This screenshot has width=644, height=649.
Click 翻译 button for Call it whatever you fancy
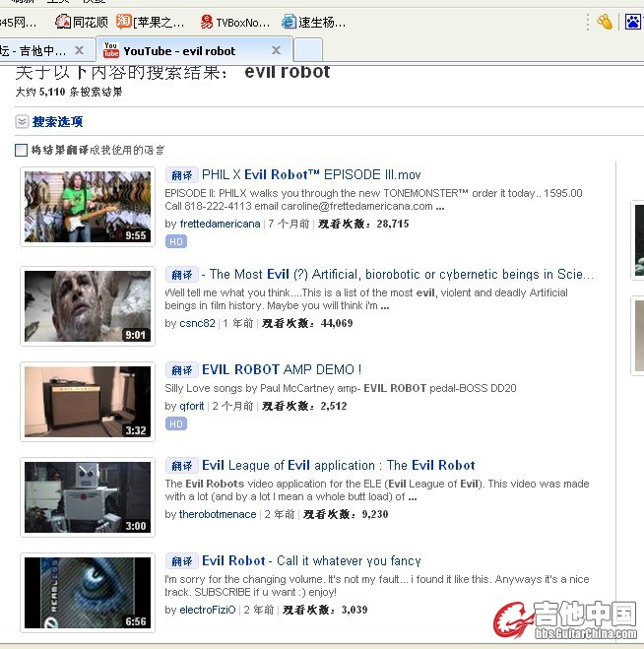pyautogui.click(x=182, y=561)
